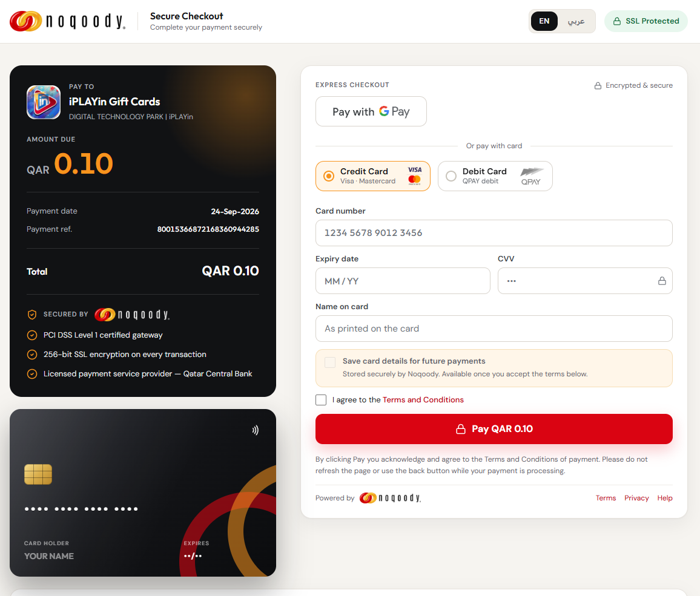Click the payment date 24-Sep-2026

click(235, 211)
